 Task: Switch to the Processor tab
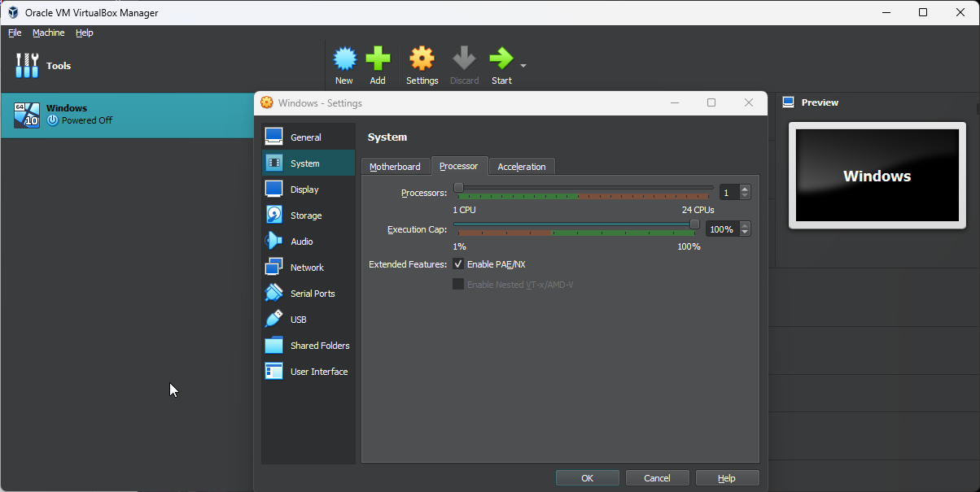tap(459, 165)
